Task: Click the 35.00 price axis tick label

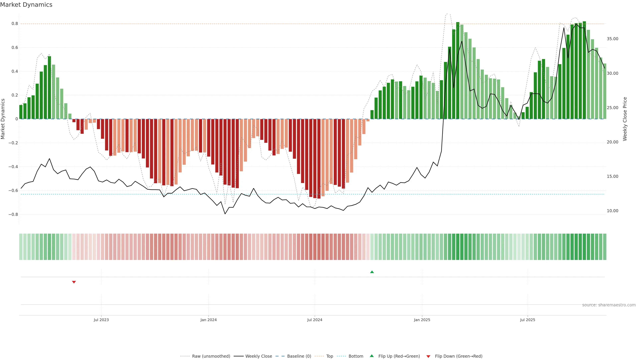Action: click(x=612, y=39)
